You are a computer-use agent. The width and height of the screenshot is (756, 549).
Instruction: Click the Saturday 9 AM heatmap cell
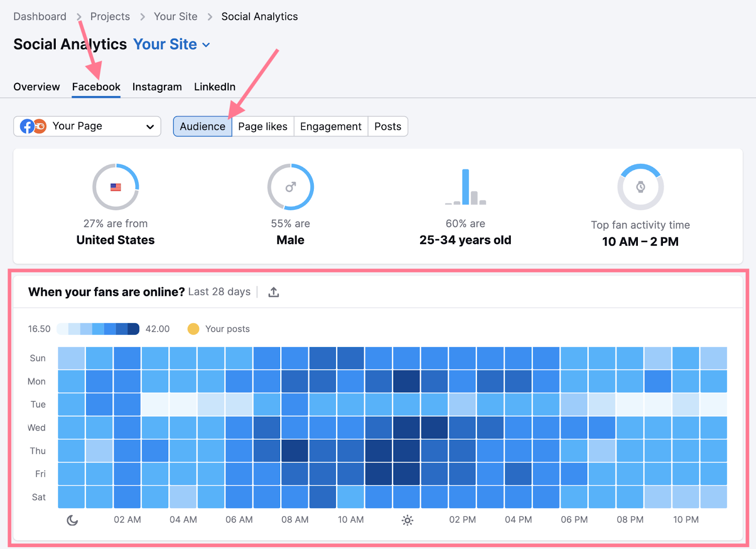323,497
